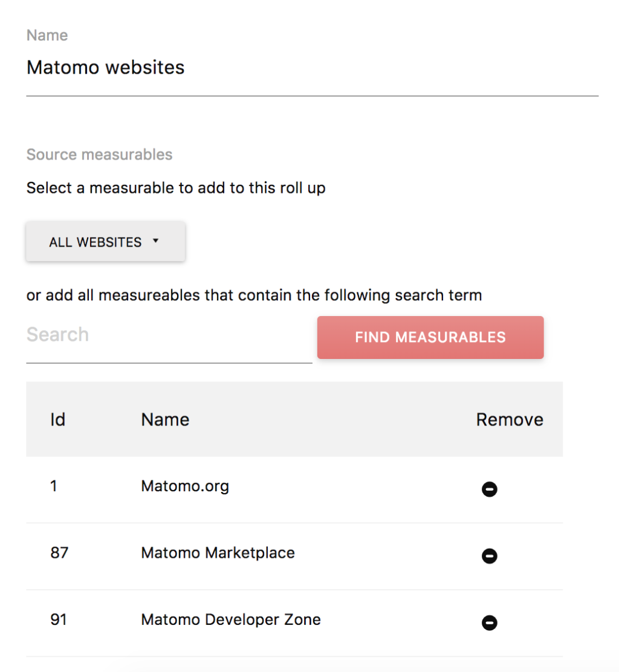Click the Name column header in table
619x672 pixels.
click(165, 419)
